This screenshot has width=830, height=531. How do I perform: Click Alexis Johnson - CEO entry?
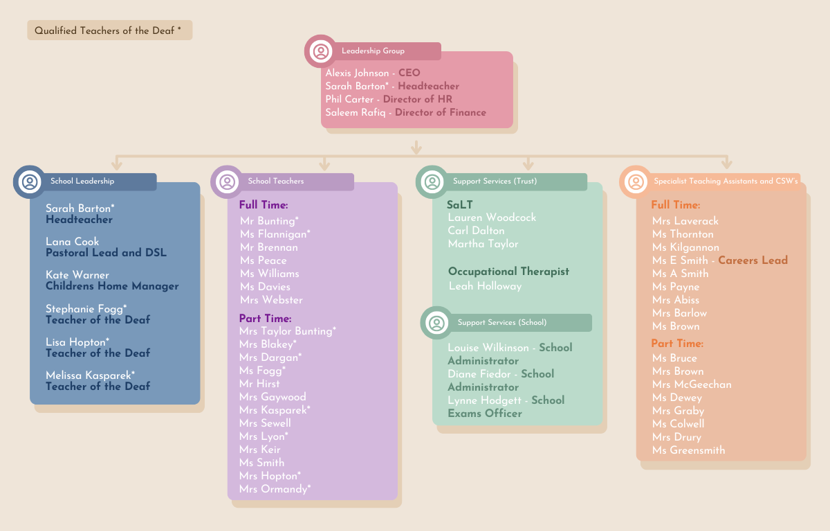[x=372, y=73]
